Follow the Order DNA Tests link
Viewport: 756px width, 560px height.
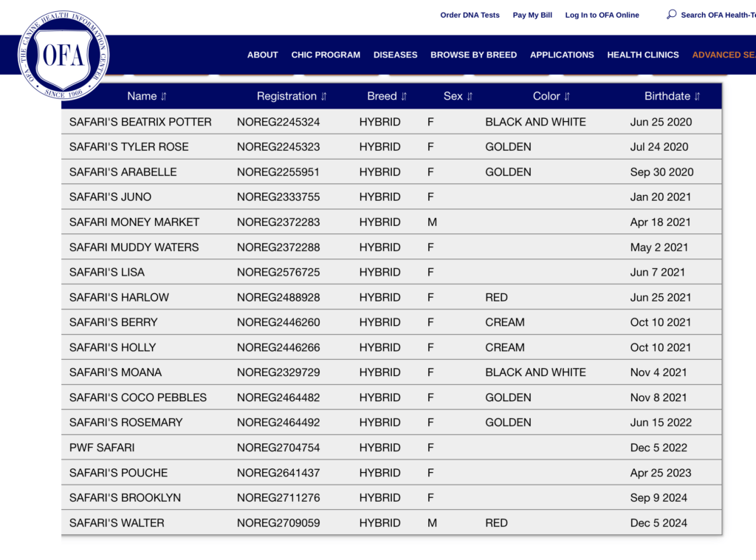click(470, 15)
